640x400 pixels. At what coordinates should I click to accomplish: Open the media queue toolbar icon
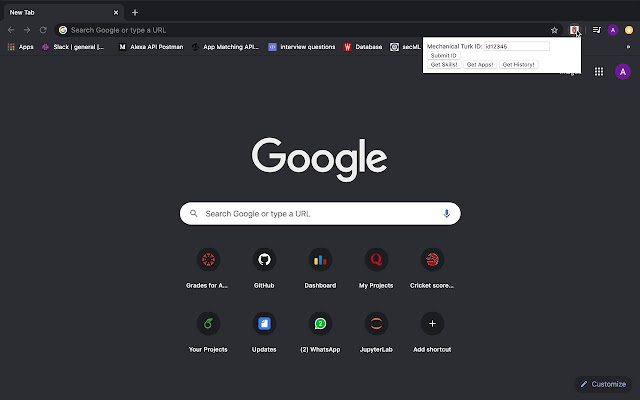click(x=596, y=30)
